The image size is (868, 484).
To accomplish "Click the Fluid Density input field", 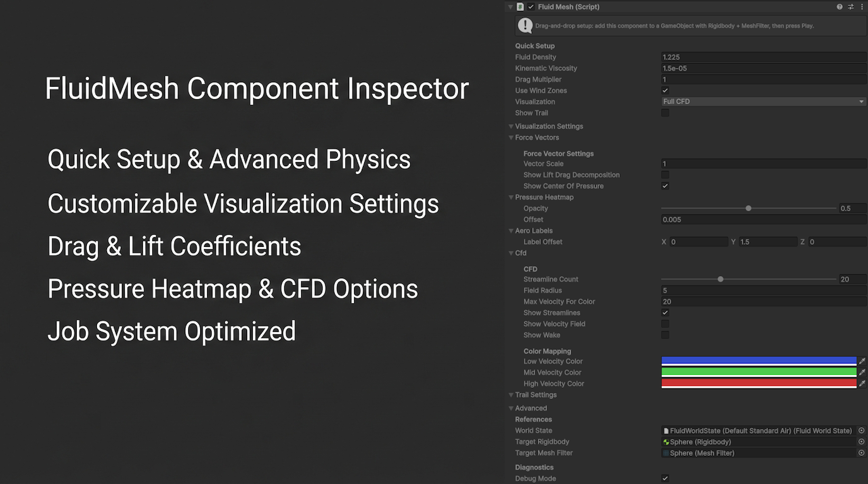I will point(763,57).
